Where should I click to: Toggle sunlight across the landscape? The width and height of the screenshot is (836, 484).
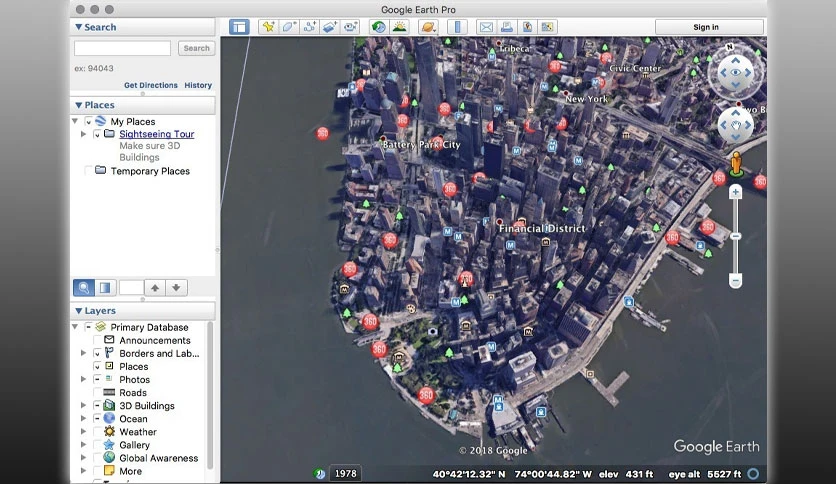coord(399,27)
